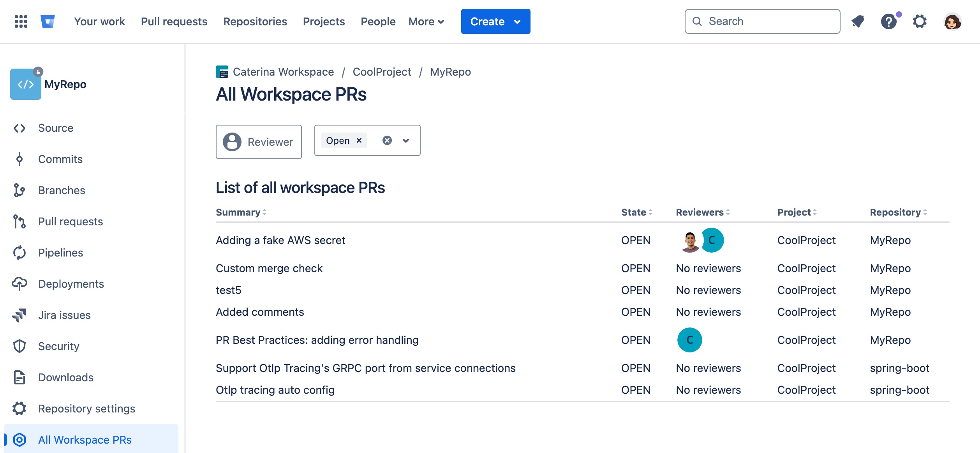
Task: Open Repositories in top navigation
Action: coord(255,21)
